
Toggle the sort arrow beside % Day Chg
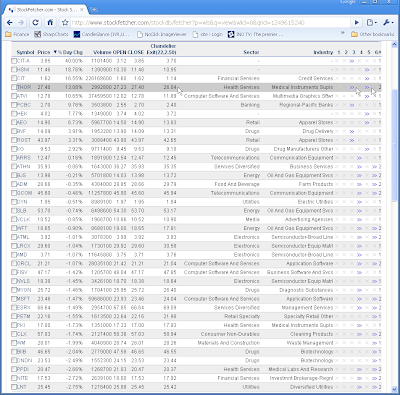pyautogui.click(x=55, y=52)
